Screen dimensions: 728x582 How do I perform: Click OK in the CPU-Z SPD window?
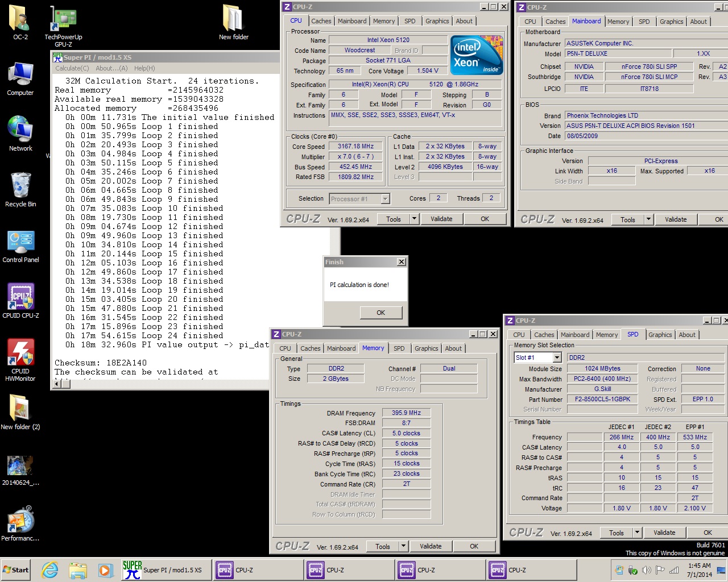708,533
